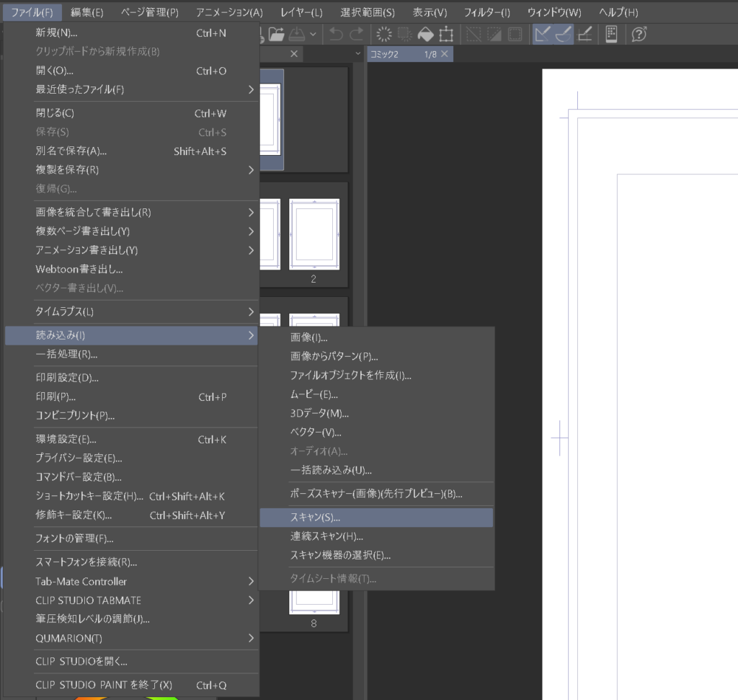
Task: Click the Deselect selection icon
Action: (x=474, y=34)
